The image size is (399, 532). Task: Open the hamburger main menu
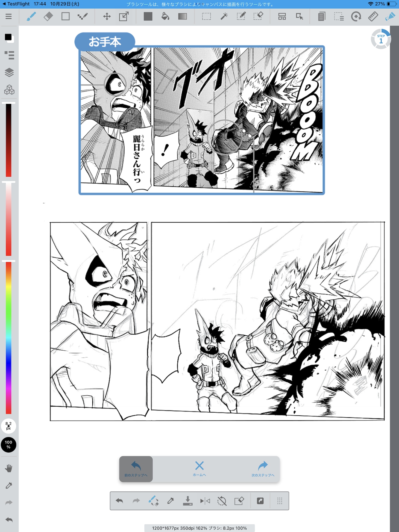click(x=8, y=16)
